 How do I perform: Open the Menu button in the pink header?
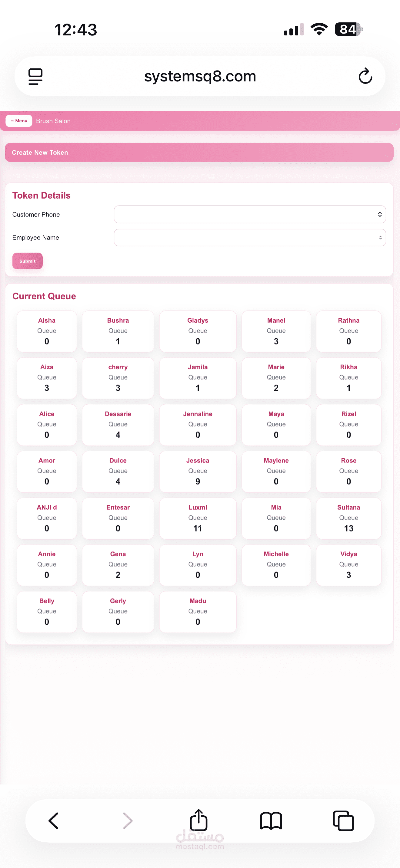tap(19, 121)
